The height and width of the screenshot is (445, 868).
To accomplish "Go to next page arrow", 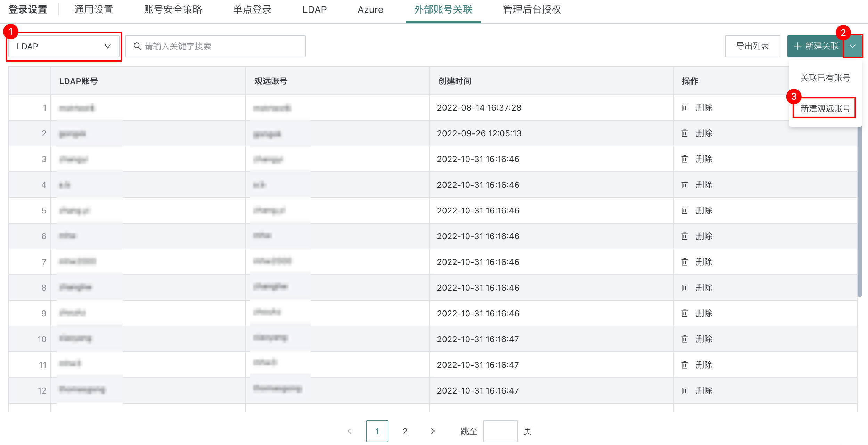I will 433,431.
